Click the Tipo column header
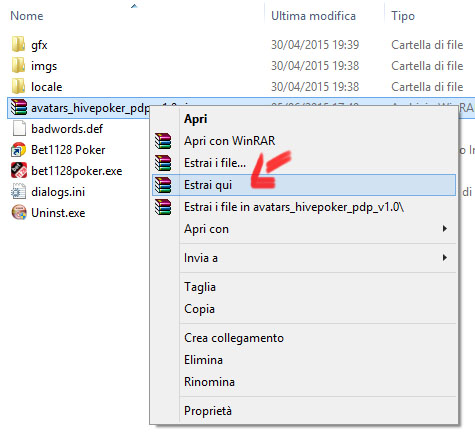The image size is (475, 436). (403, 16)
